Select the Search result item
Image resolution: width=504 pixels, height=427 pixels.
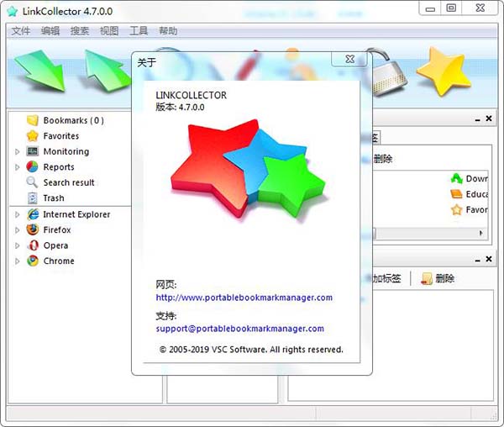click(68, 182)
